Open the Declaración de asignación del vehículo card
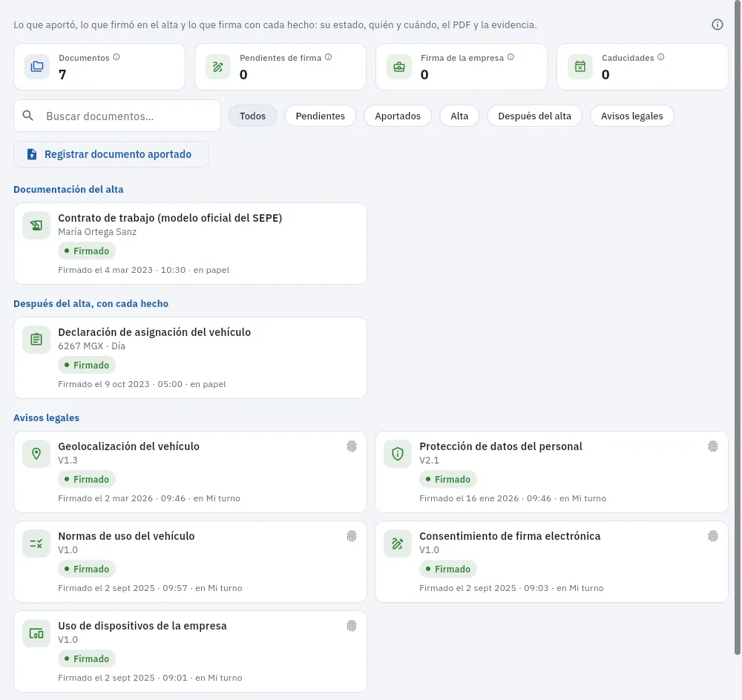 pyautogui.click(x=190, y=357)
